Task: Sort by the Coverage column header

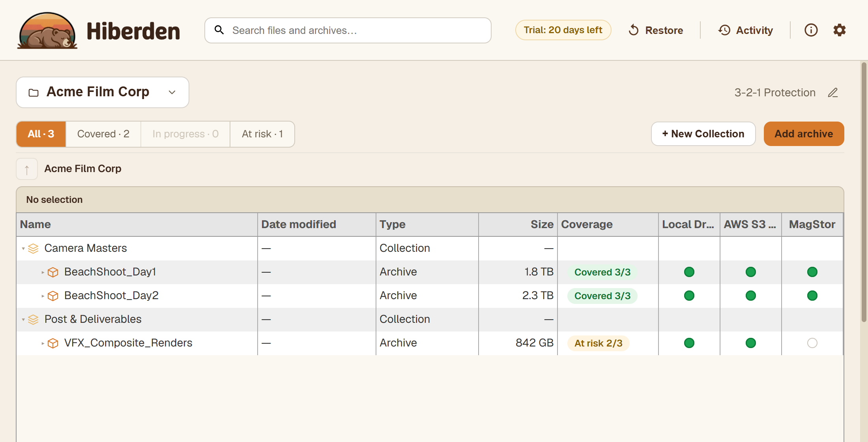Action: tap(608, 225)
